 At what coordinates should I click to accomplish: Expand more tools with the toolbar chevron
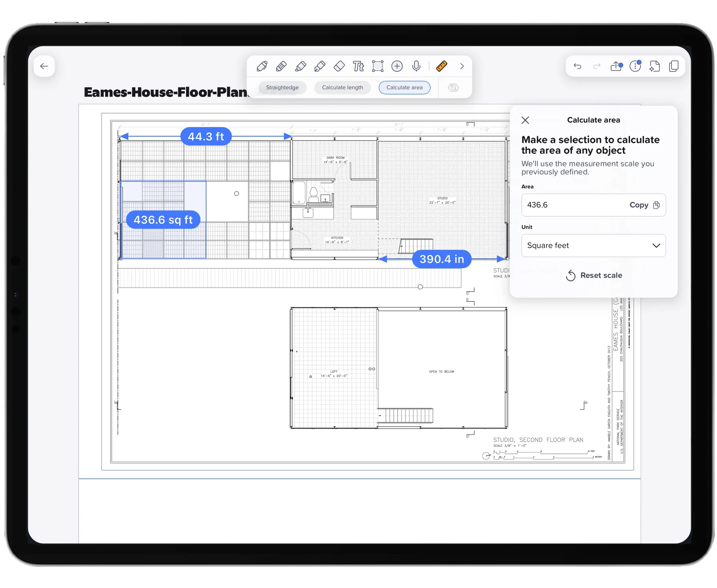click(462, 66)
